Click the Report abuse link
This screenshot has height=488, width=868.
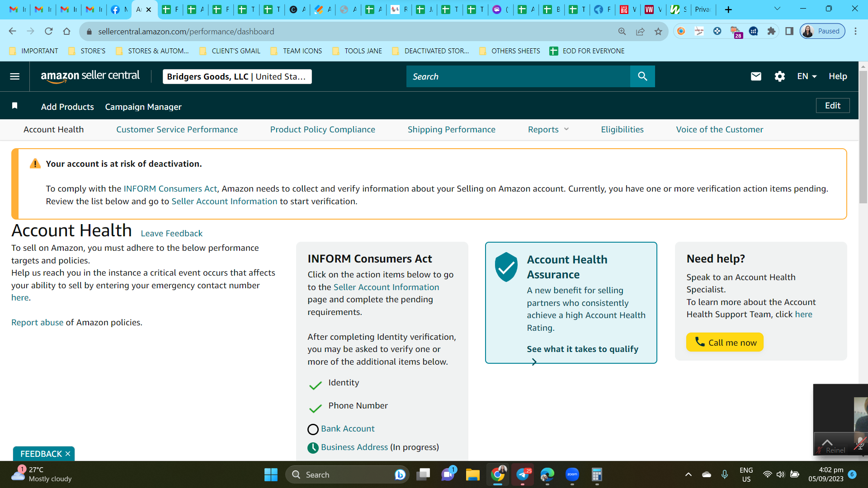37,323
